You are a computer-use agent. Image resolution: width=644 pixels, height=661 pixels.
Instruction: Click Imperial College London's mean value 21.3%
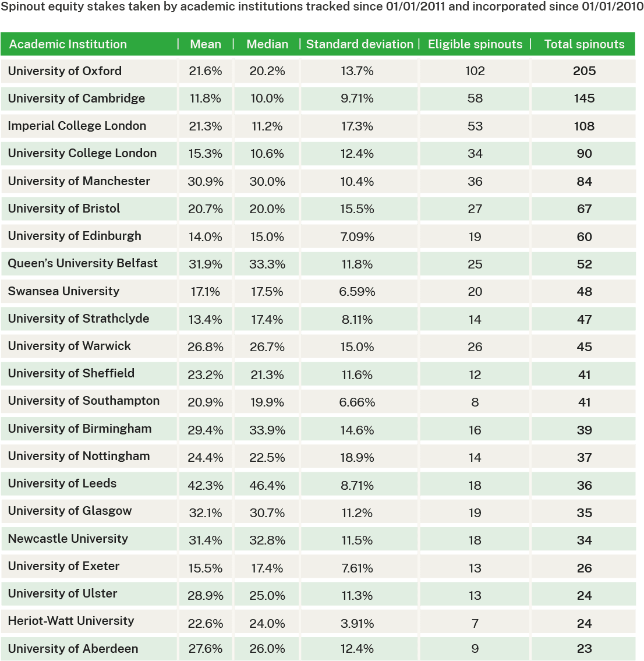pos(206,126)
